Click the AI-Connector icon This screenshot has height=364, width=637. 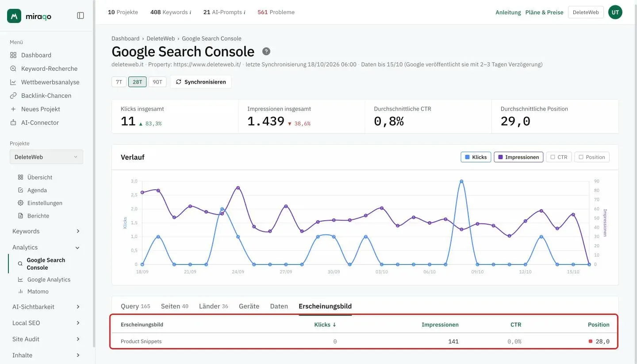click(13, 123)
